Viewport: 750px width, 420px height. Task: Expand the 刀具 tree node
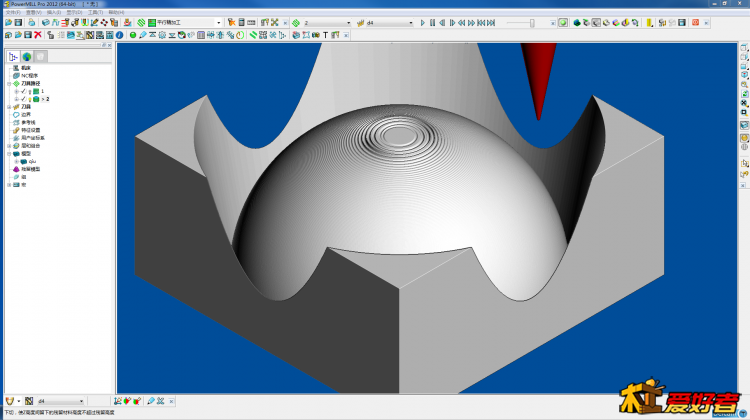pos(9,107)
